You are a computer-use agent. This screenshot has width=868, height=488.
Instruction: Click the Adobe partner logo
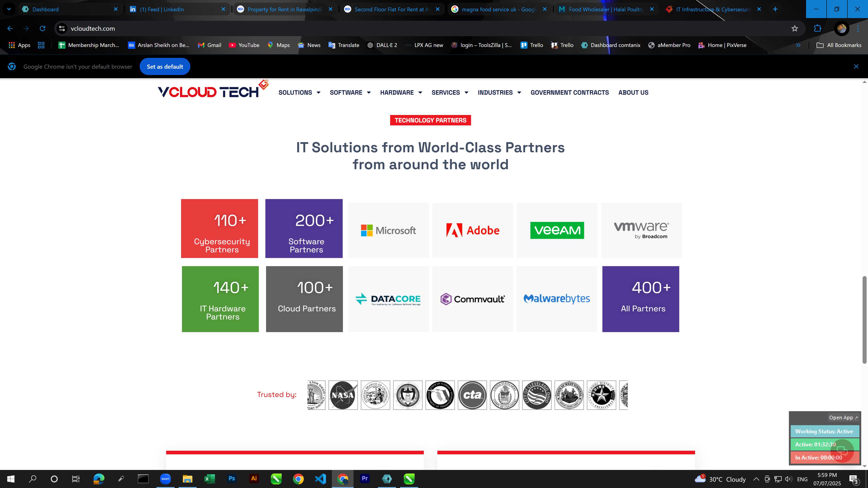point(472,230)
